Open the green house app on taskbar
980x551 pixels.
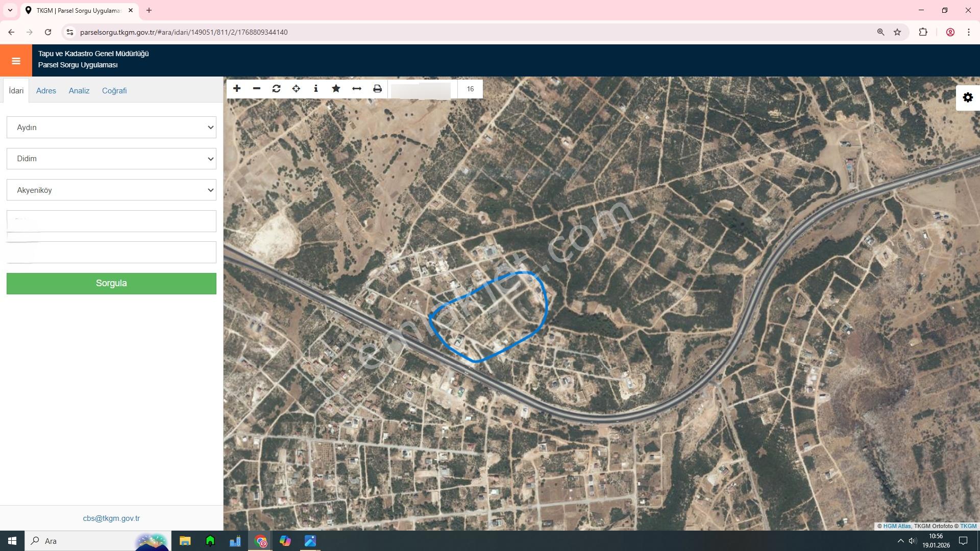click(x=210, y=541)
